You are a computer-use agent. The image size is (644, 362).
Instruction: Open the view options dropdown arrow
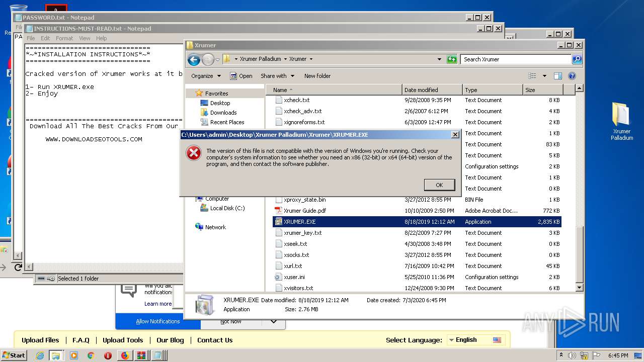[544, 76]
